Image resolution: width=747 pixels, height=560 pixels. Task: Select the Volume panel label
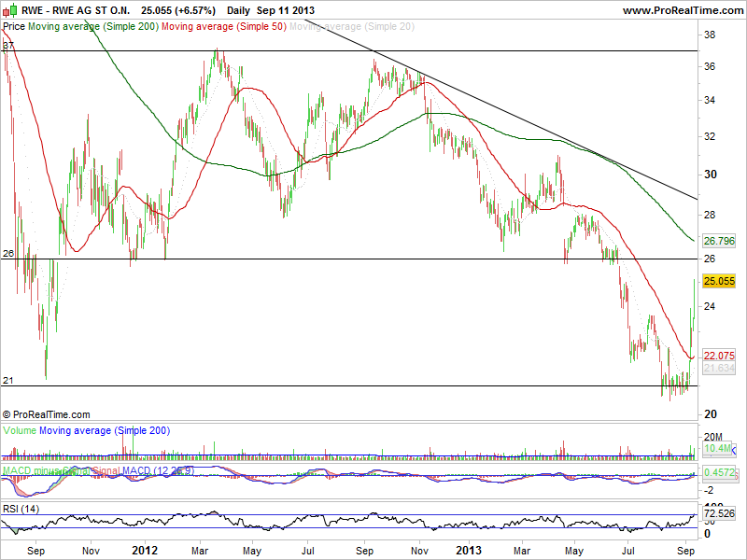20,430
